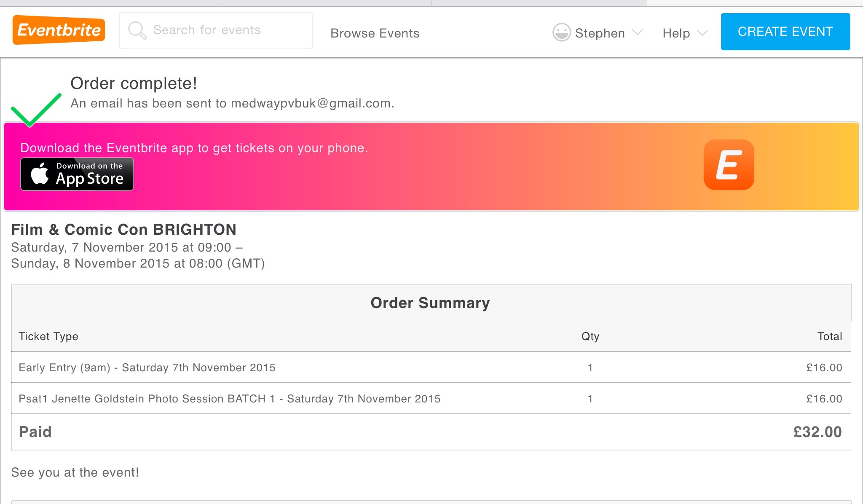
Task: Click the CREATE EVENT button
Action: pos(785,32)
